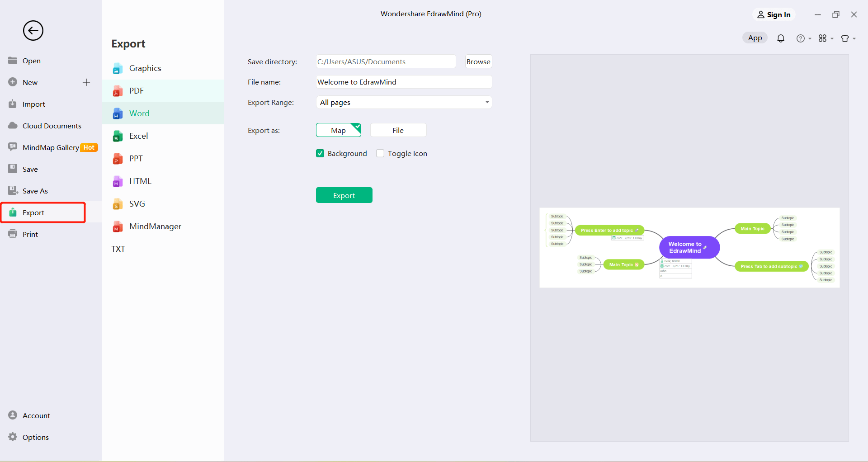Image resolution: width=868 pixels, height=462 pixels.
Task: Choose TXT export format
Action: click(118, 249)
